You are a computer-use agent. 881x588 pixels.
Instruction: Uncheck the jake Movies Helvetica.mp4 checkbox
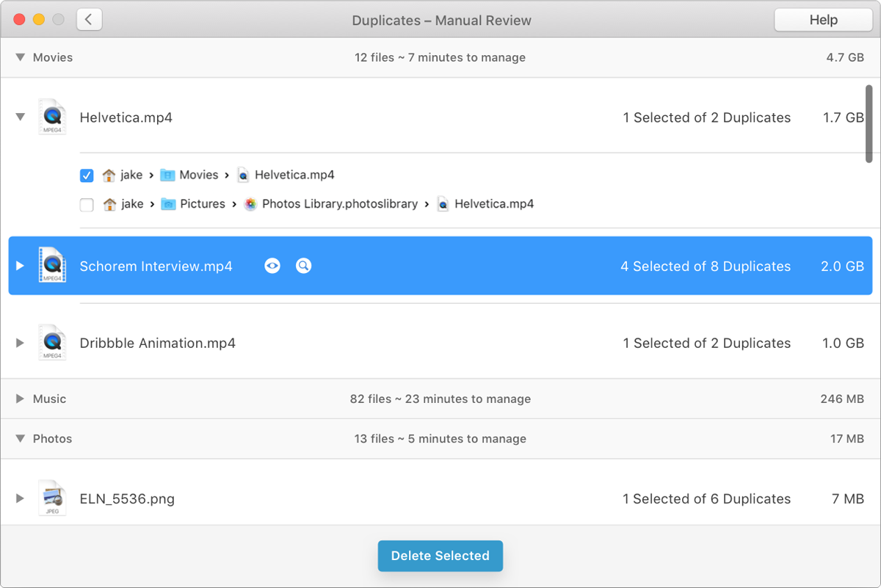pyautogui.click(x=87, y=175)
